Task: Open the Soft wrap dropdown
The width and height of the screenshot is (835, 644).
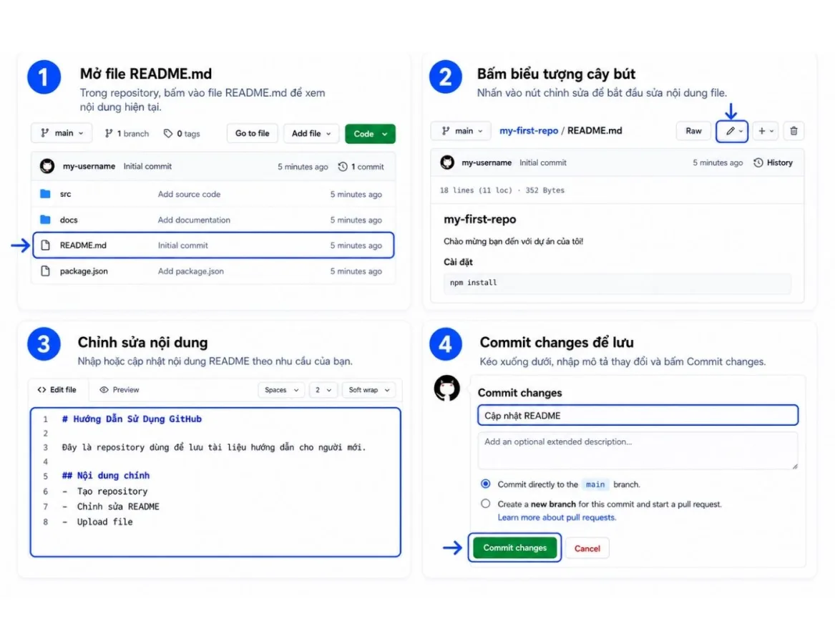Action: [368, 390]
